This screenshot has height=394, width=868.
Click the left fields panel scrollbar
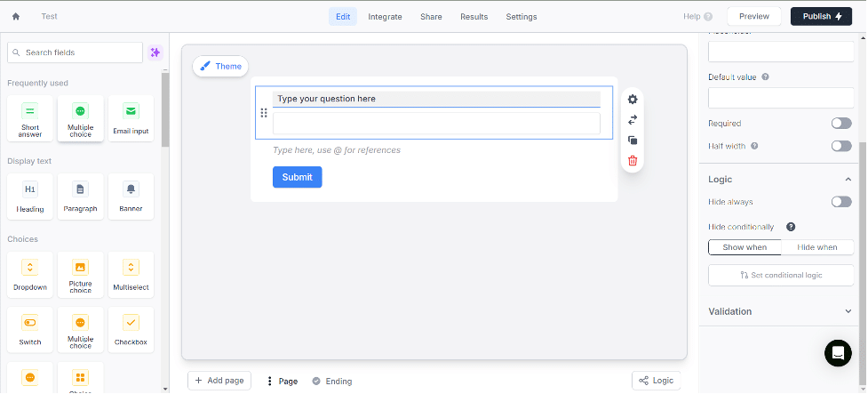coord(165,109)
